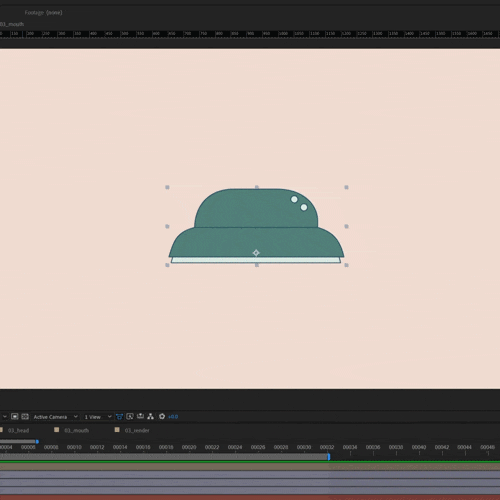Image resolution: width=500 pixels, height=500 pixels.
Task: Click the Footage (none) panel tab
Action: pyautogui.click(x=43, y=13)
